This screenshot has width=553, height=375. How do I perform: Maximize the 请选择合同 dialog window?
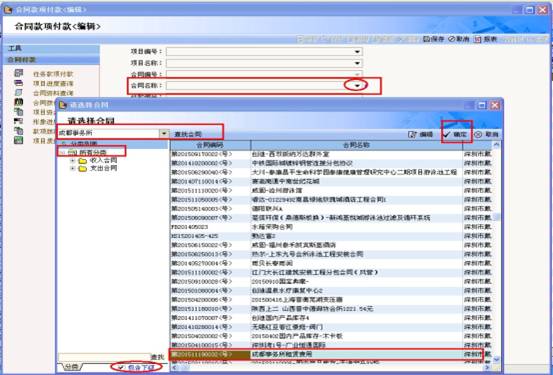click(x=482, y=105)
